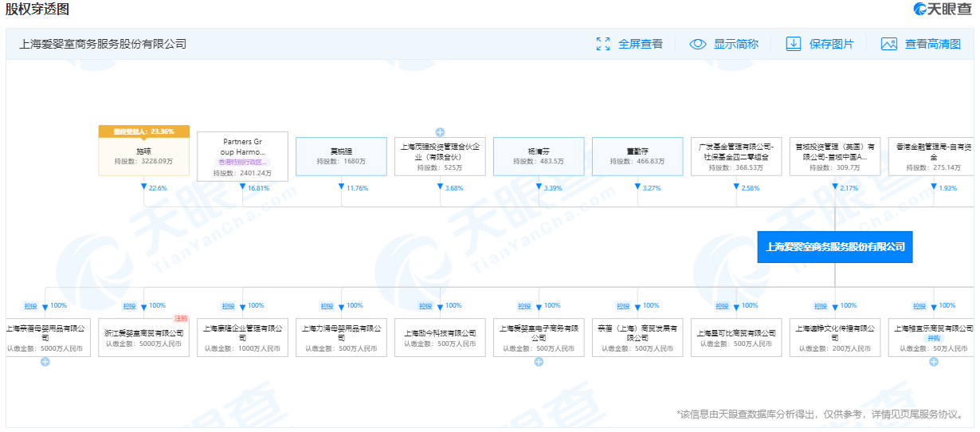Click the 最终受益人 23.36% orange badge
The height and width of the screenshot is (432, 980).
[143, 132]
